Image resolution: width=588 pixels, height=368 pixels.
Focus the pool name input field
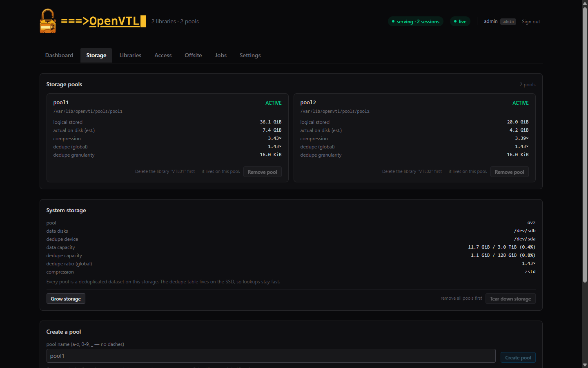tap(271, 356)
